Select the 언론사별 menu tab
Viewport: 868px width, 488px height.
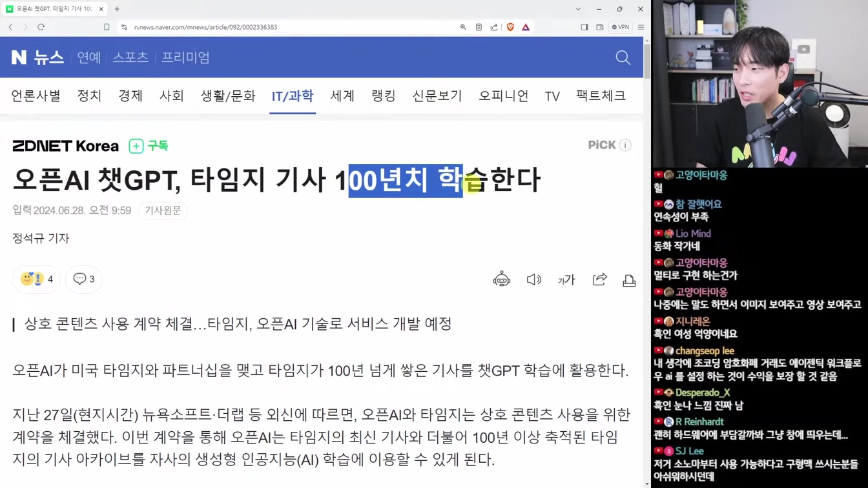[36, 96]
